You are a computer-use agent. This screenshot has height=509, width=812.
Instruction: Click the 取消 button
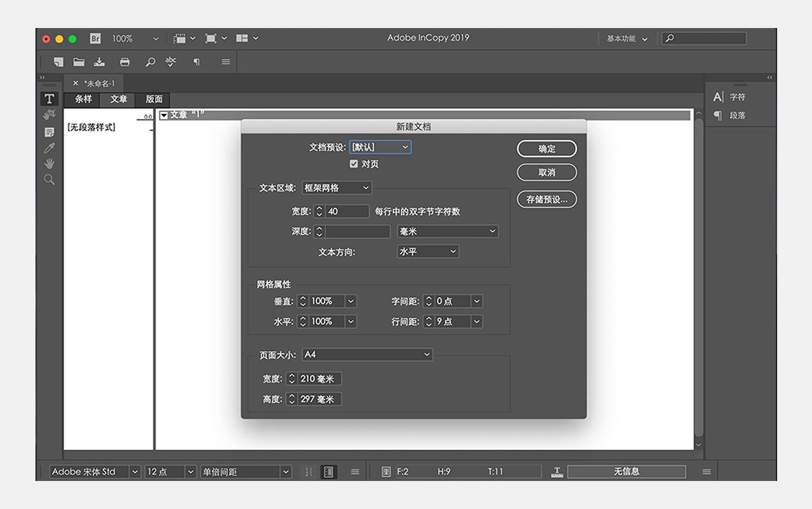tap(547, 172)
